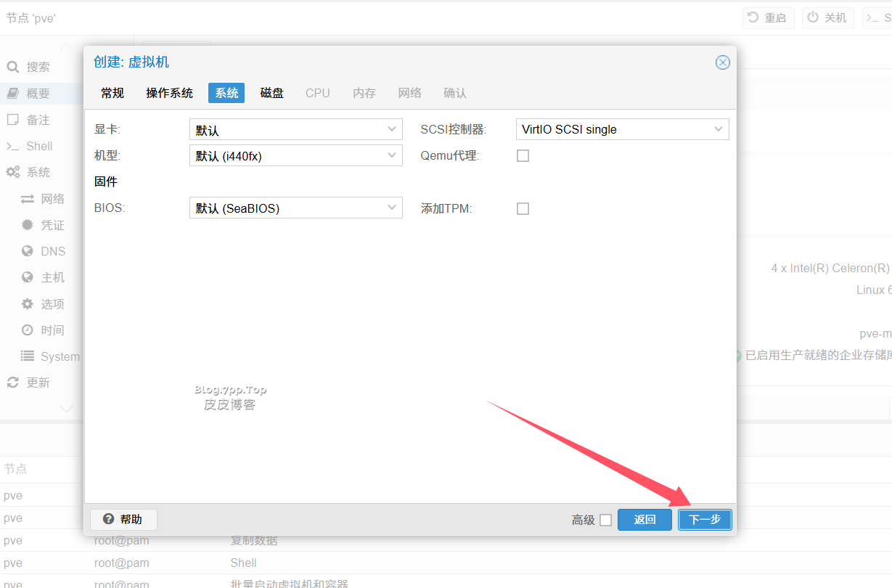The height and width of the screenshot is (588, 892).
Task: Switch to the General tab
Action: [x=112, y=93]
